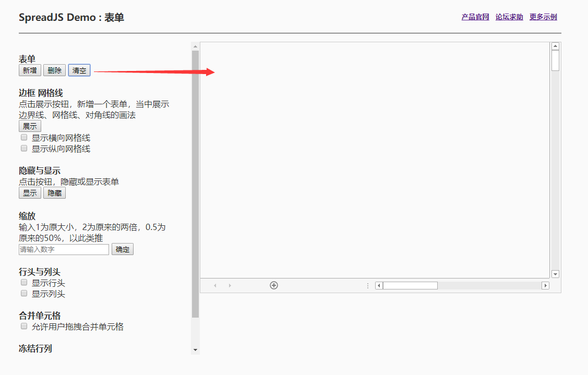Check 允许用户拖拽合并单元格 option

tap(24, 326)
